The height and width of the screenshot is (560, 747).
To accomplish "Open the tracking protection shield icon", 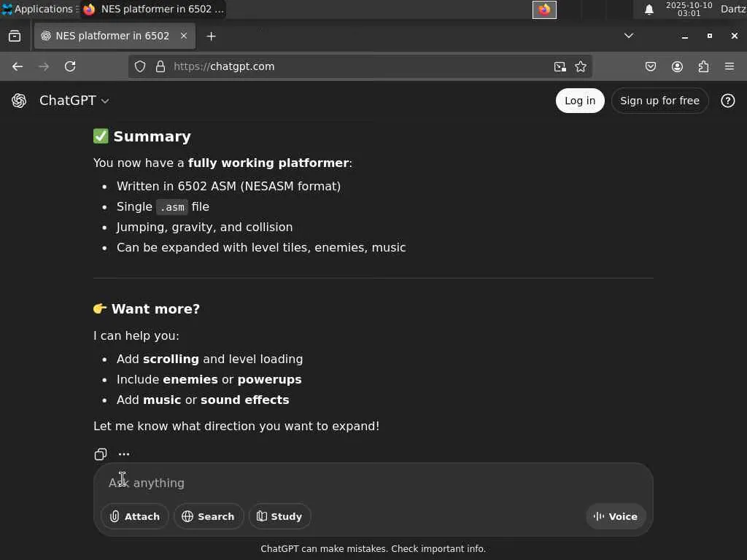I will 139,66.
